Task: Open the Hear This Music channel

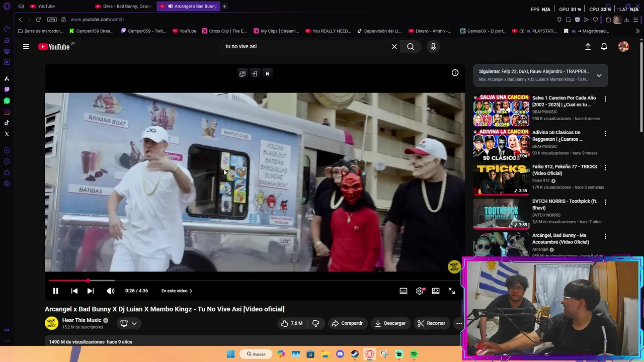Action: 82,320
